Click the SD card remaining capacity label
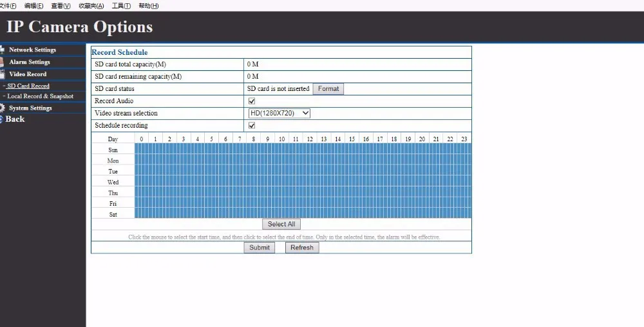Screen dimensions: 644x327 (x=138, y=77)
